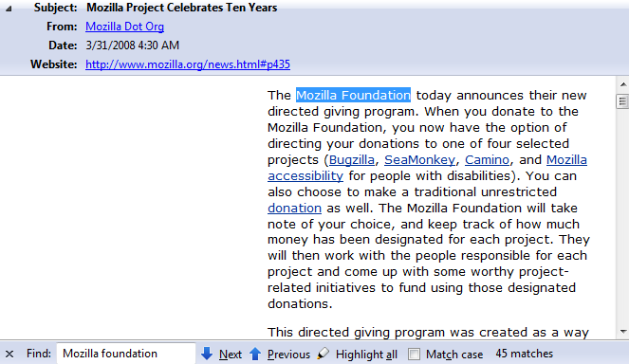Viewport: 629px width, 364px height.
Task: Open the mozilla.org news website link
Action: (188, 64)
